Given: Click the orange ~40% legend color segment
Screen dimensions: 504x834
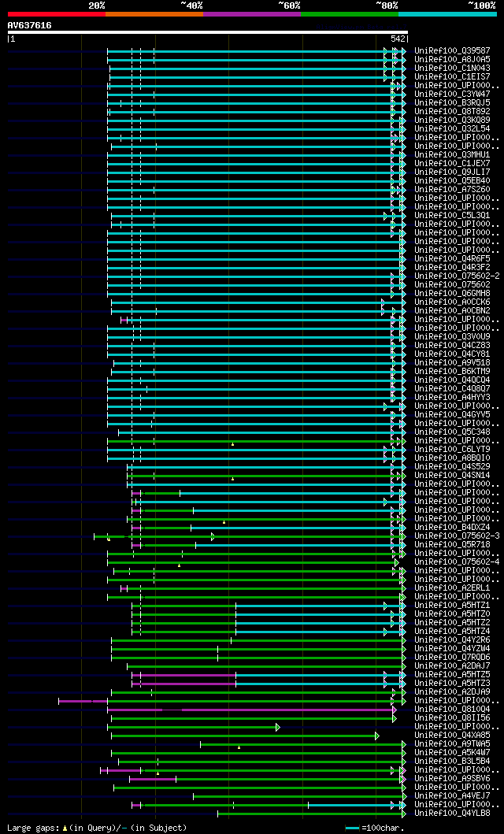Looking at the screenshot, I should [154, 14].
